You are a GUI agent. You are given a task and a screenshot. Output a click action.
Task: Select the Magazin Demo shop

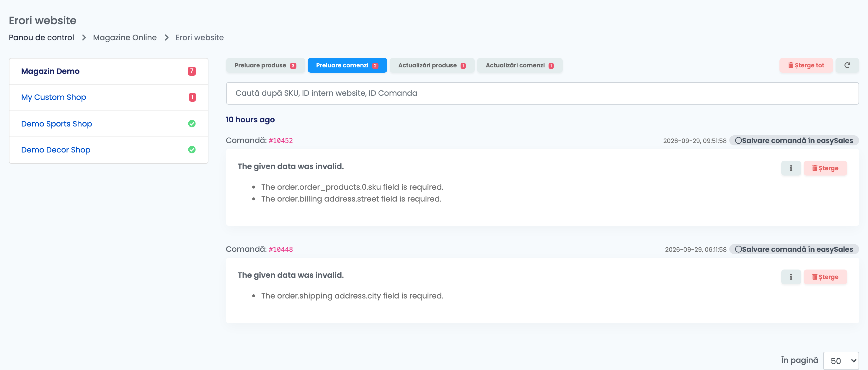point(109,71)
